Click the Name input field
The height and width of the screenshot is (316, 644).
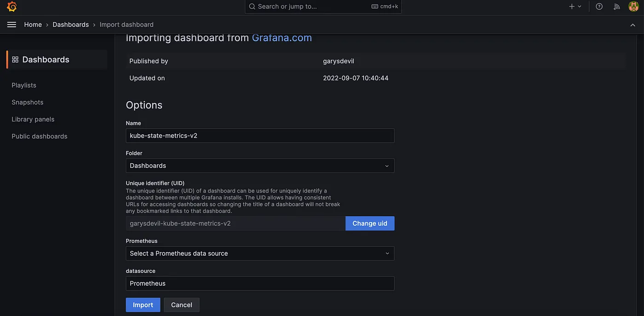tap(260, 136)
